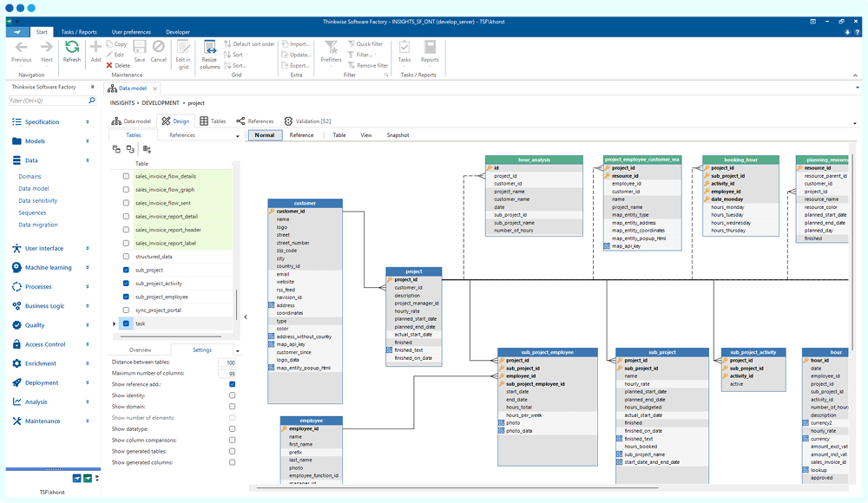The height and width of the screenshot is (503, 868).
Task: Open the Sort dropdown in the Grid group
Action: click(x=237, y=55)
